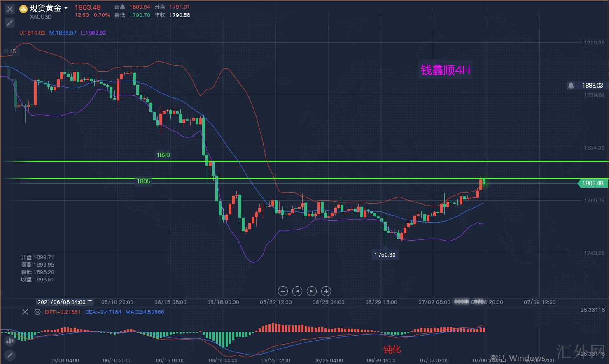Jump to the latest candle with skip-forward
This screenshot has width=609, height=364.
(x=311, y=291)
